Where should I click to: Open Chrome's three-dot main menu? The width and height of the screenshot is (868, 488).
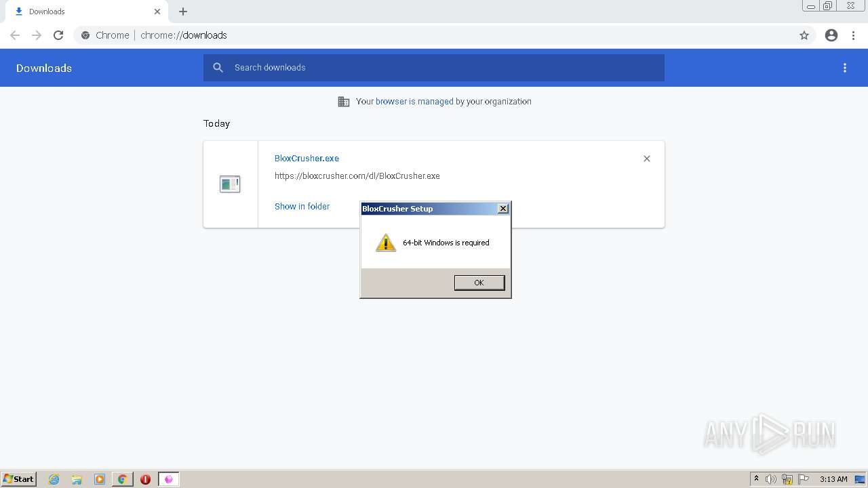[854, 35]
